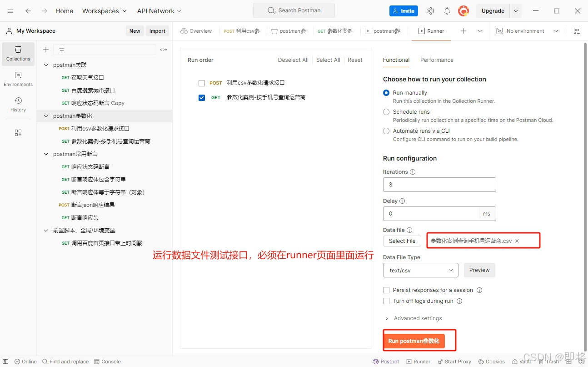Open the user avatar icon
588x367 pixels.
coord(463,11)
